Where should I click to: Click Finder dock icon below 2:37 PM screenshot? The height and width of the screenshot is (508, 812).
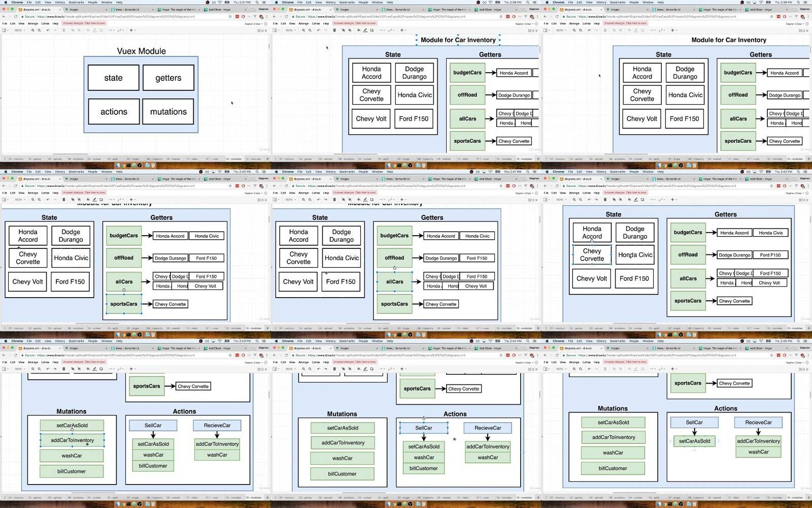click(117, 165)
